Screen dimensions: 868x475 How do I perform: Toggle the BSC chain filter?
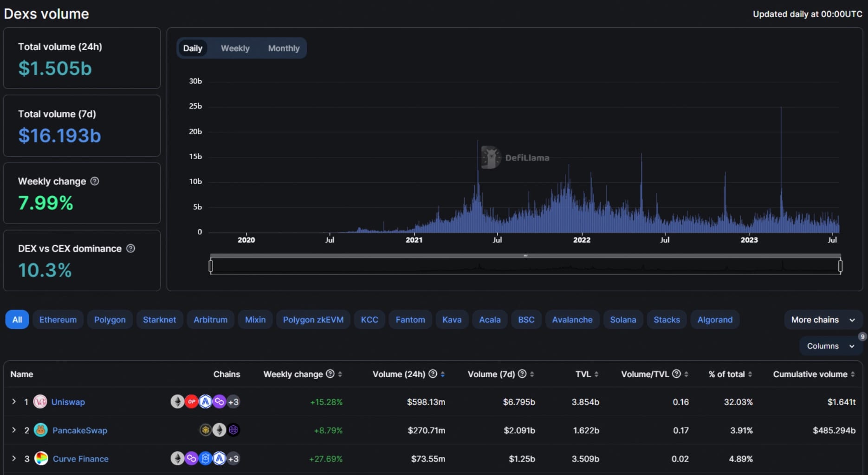tap(526, 320)
